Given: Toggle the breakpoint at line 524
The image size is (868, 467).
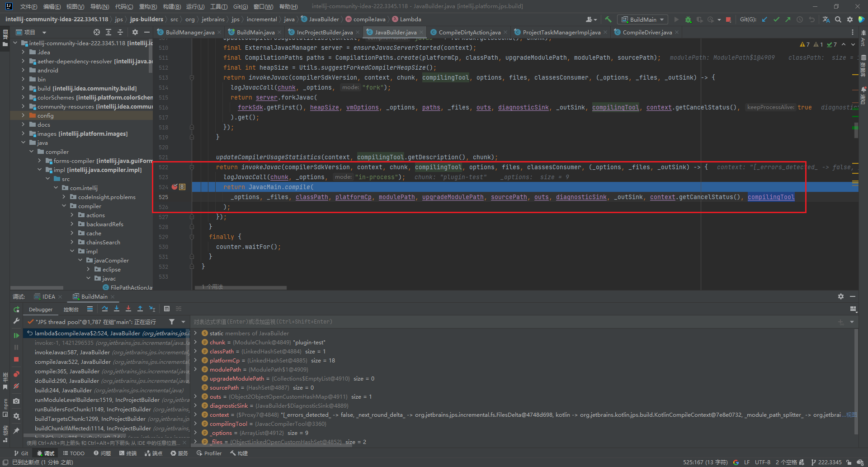Looking at the screenshot, I should 175,187.
